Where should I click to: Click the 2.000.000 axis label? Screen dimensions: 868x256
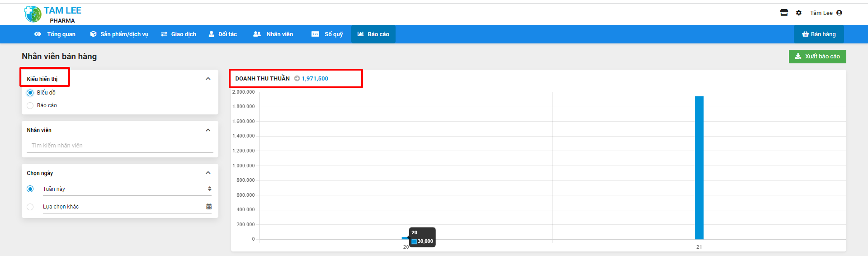click(244, 92)
